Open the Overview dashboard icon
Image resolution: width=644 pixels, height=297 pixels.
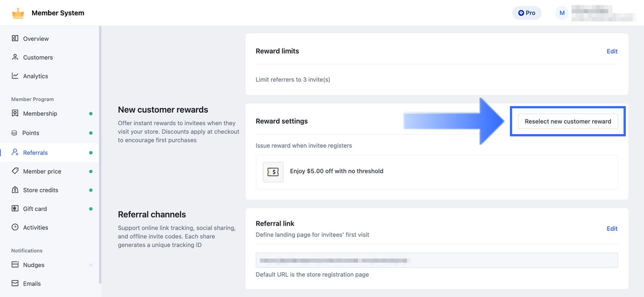(15, 38)
